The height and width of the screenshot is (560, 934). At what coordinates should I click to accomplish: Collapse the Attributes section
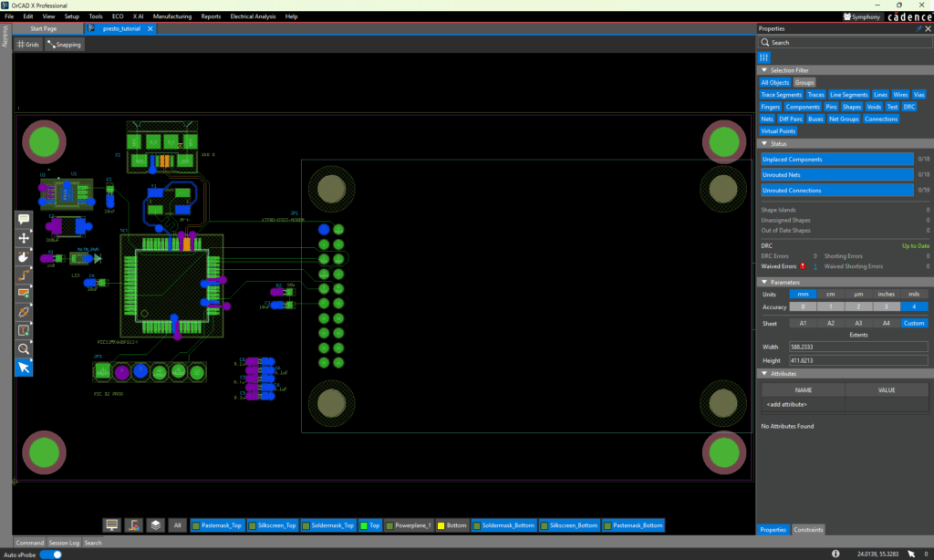click(763, 373)
